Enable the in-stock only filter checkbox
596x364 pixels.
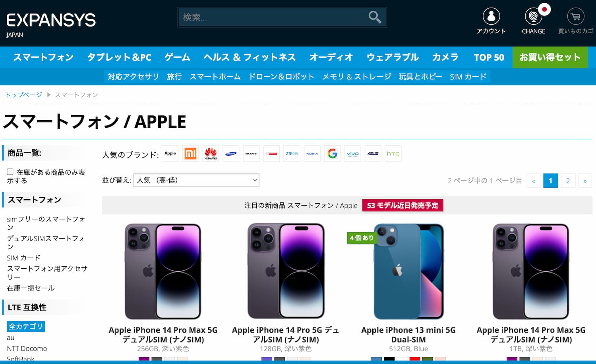(10, 171)
